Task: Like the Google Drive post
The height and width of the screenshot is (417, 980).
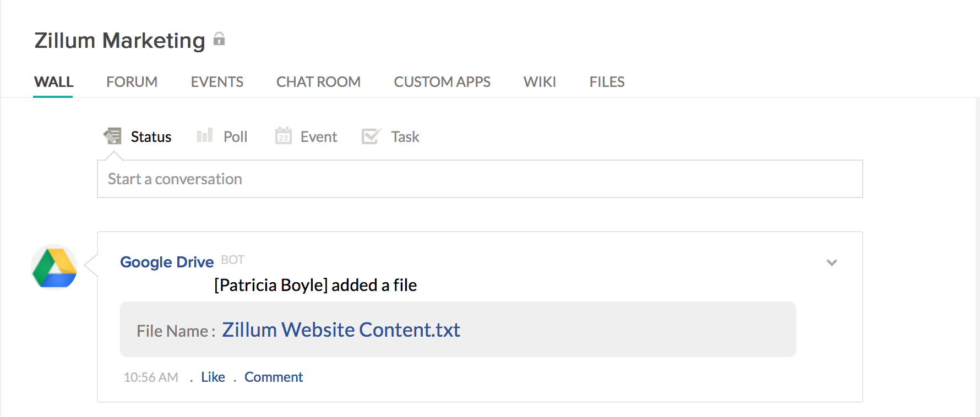Action: (213, 377)
